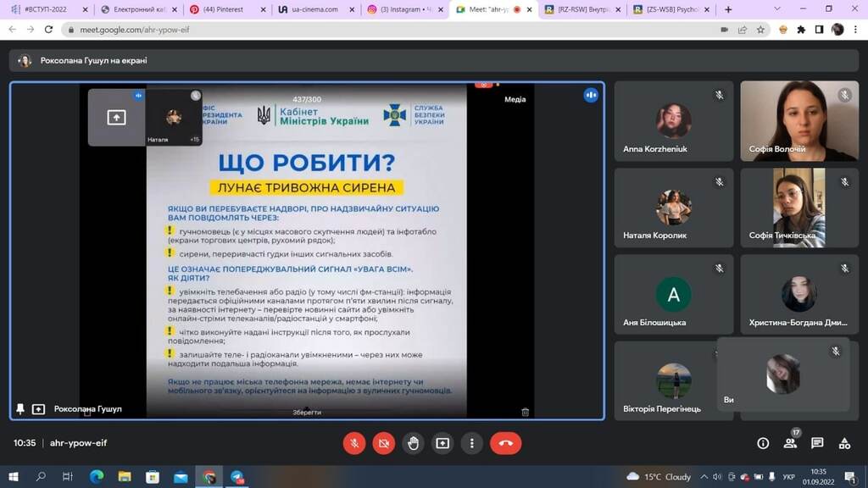Leave the call with red hang-up button
Viewport: 868px width, 488px height.
click(506, 443)
